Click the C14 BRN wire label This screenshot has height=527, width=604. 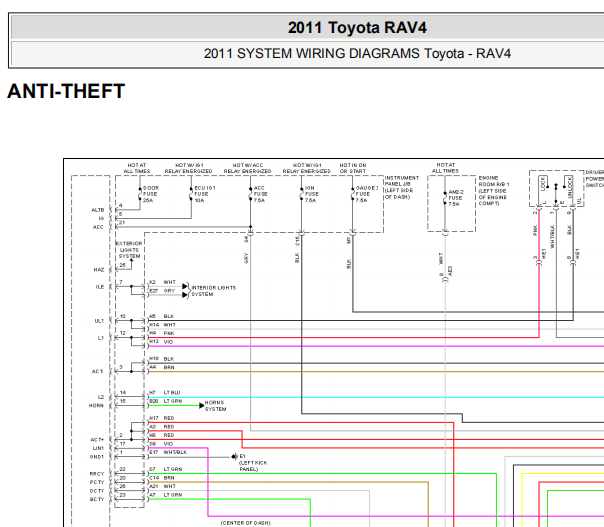(x=162, y=478)
